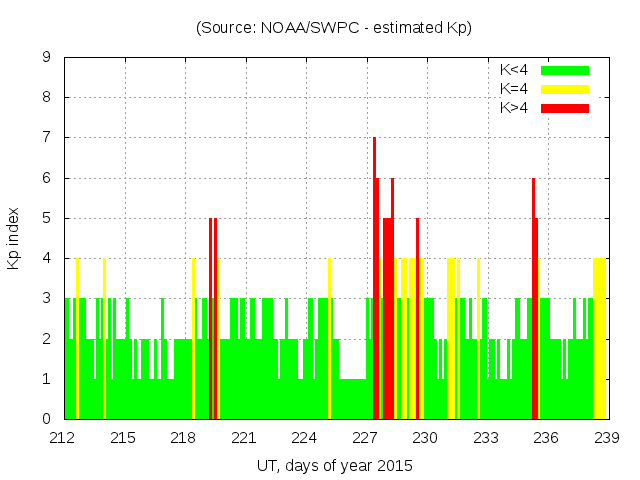Click the K=4 legend label text
This screenshot has width=640, height=480.
tap(515, 89)
